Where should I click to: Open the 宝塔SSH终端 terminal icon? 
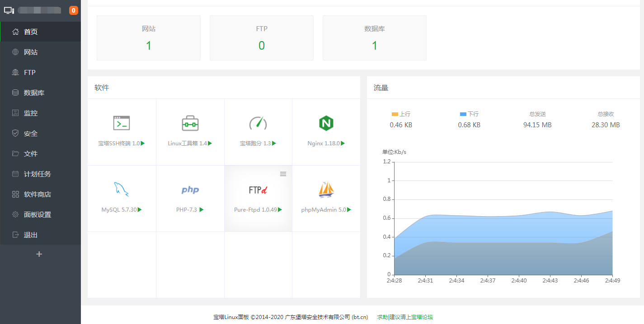click(122, 123)
